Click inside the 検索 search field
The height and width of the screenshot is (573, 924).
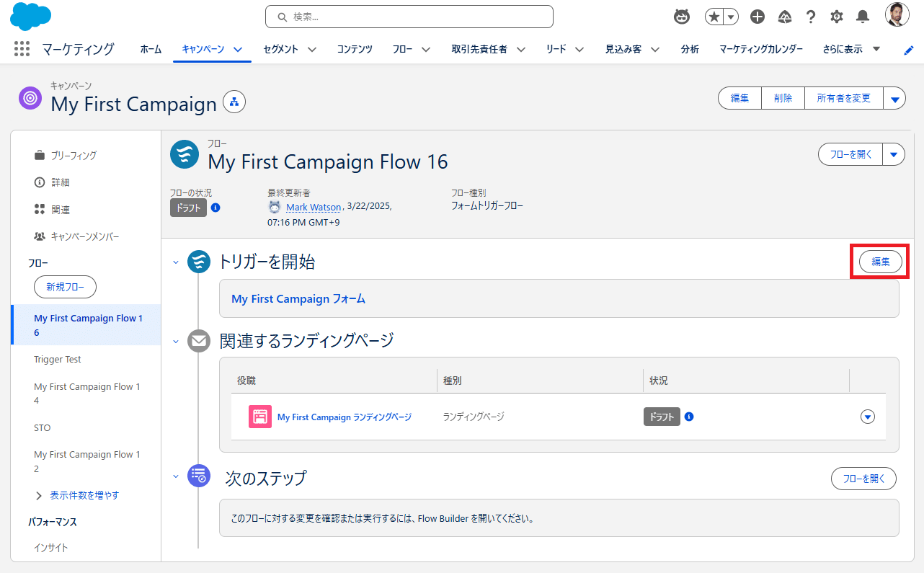coord(409,17)
